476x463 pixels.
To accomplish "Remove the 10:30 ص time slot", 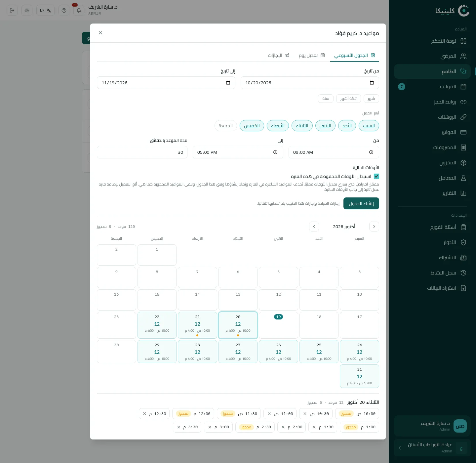I will pos(305,414).
